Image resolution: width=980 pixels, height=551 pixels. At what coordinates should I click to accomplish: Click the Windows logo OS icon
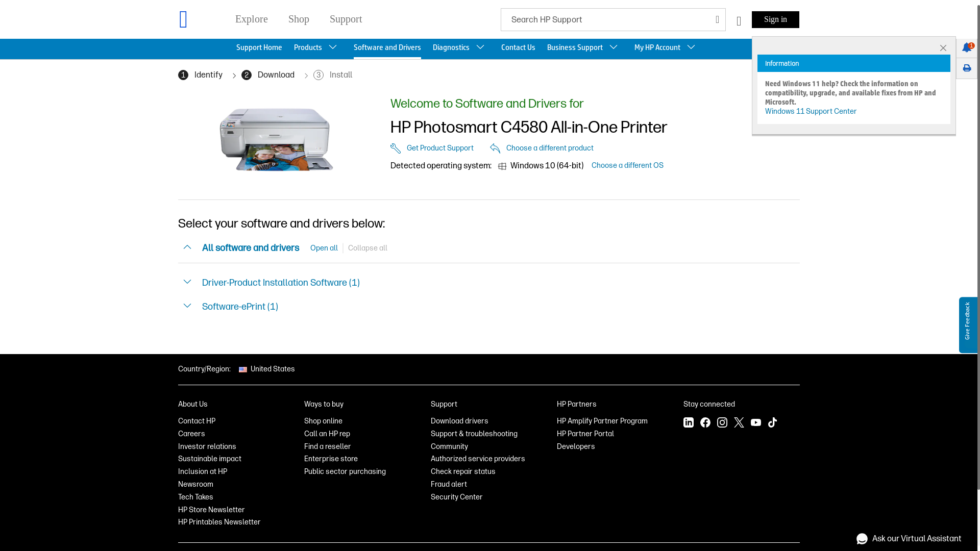(x=502, y=166)
